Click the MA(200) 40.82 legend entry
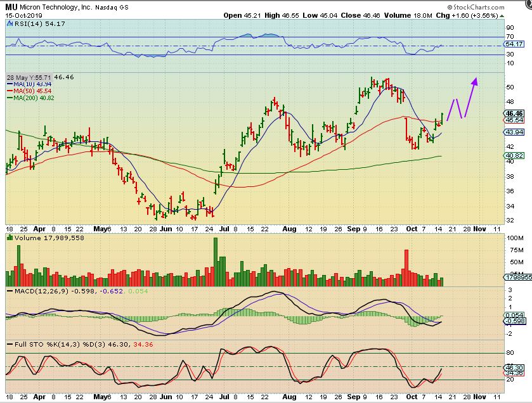The image size is (532, 403). 30,98
